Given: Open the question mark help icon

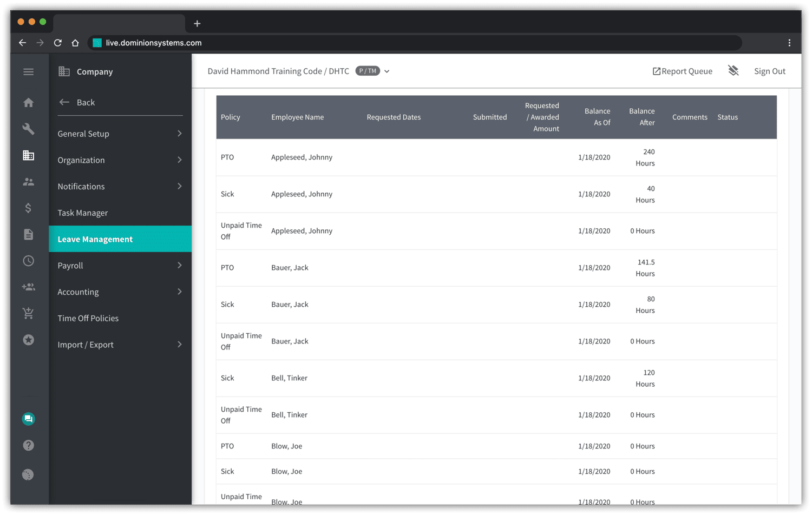Looking at the screenshot, I should pyautogui.click(x=29, y=445).
